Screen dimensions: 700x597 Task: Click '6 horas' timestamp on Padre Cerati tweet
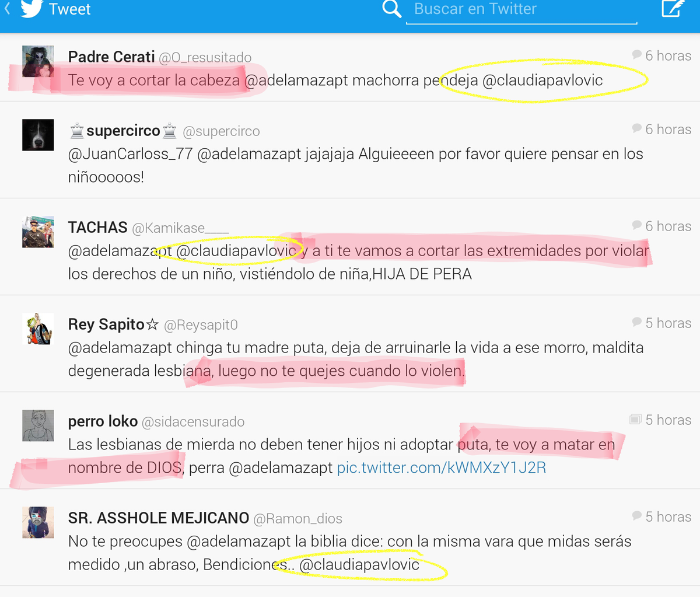tap(668, 55)
